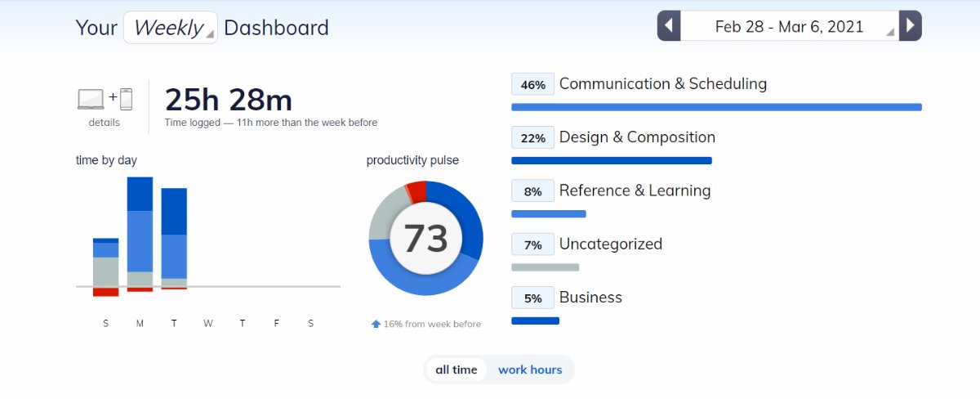Open device details link
The image size is (980, 399).
[105, 123]
